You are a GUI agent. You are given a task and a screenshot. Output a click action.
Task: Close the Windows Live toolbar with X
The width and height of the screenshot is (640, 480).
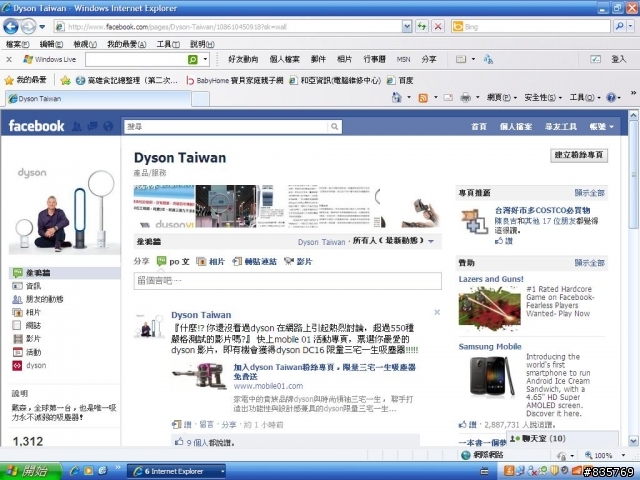click(x=9, y=60)
